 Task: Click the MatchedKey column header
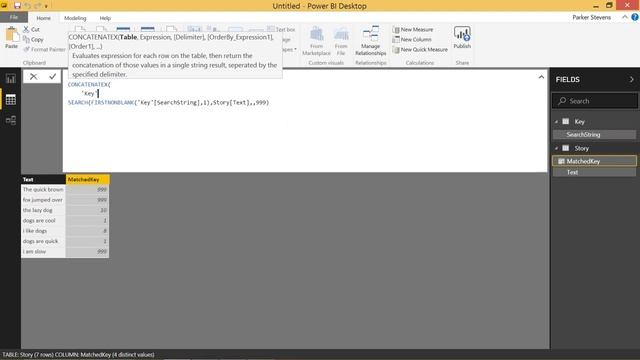tap(87, 179)
